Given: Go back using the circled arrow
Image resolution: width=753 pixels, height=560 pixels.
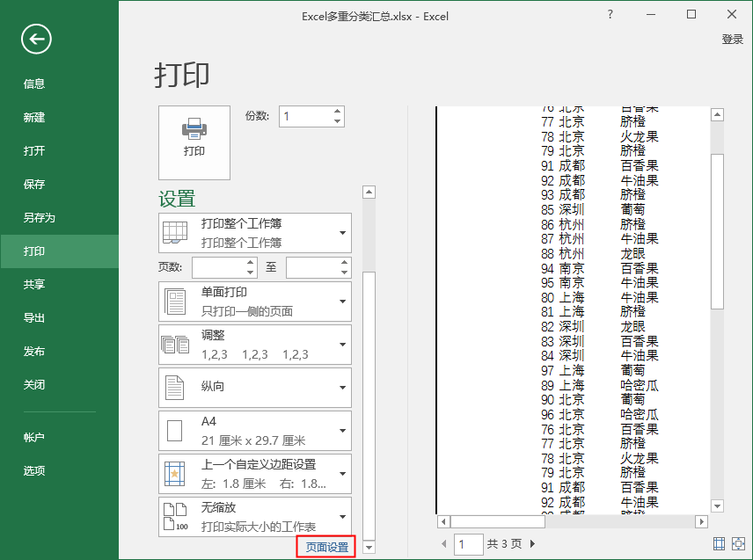Looking at the screenshot, I should pyautogui.click(x=36, y=39).
